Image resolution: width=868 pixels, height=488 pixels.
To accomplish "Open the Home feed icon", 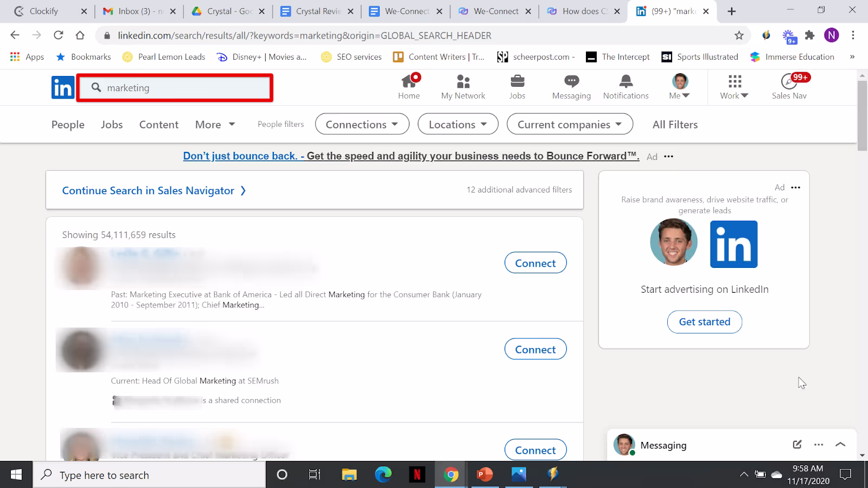I will coord(409,82).
